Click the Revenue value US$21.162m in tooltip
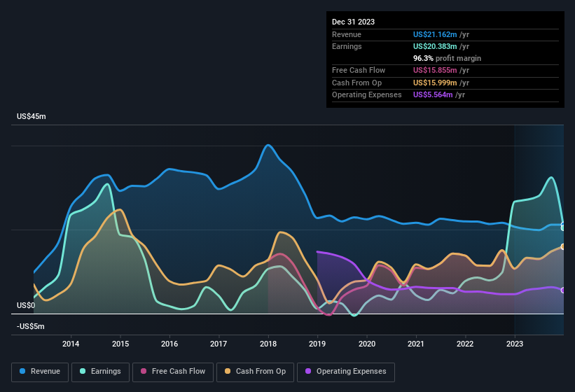Screen dimensions: 575x392 435,34
